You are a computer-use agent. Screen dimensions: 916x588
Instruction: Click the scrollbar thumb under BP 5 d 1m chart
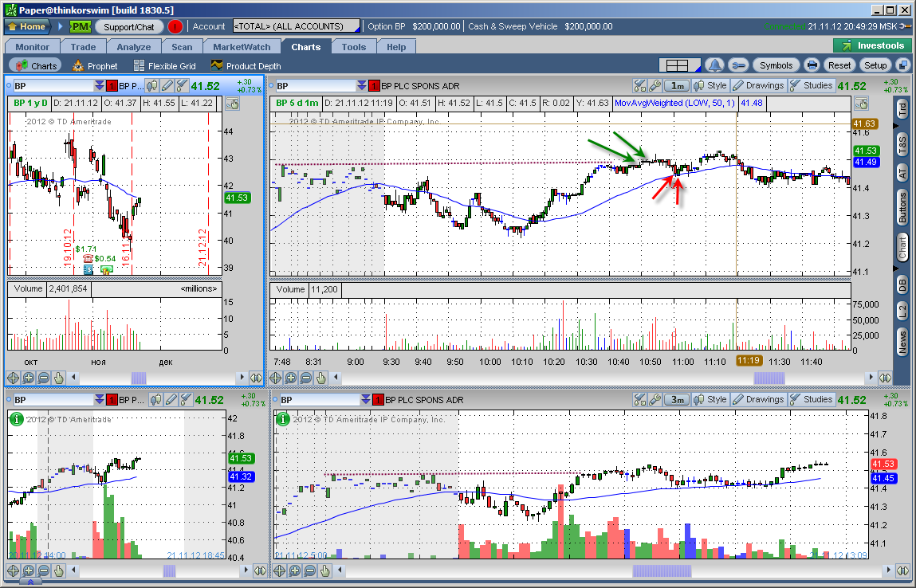(769, 378)
